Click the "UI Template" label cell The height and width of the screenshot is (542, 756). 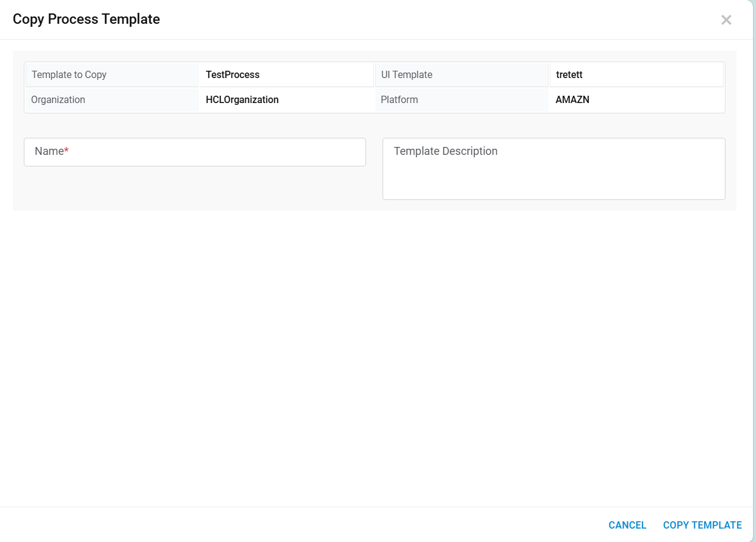coord(406,75)
